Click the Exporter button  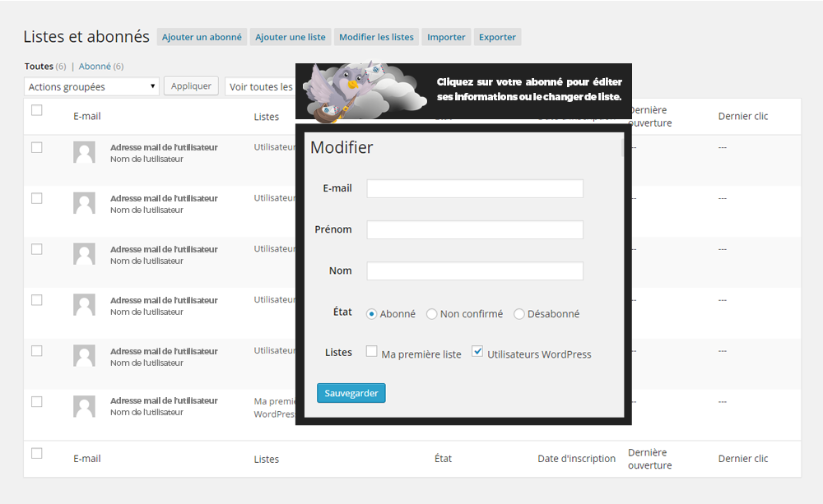tap(497, 37)
